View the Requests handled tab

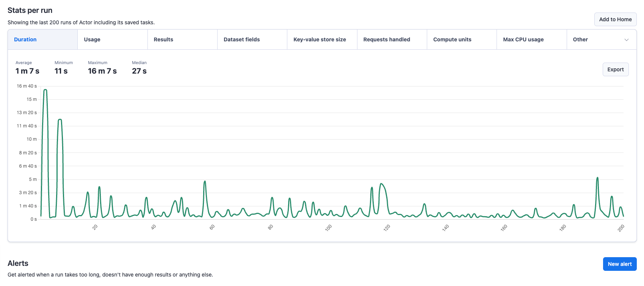[x=392, y=39]
